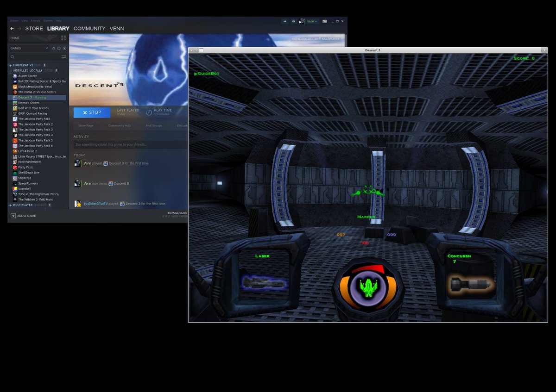The image size is (556, 392).
Task: Open Steam announcements megaphone icon
Action: point(285,21)
